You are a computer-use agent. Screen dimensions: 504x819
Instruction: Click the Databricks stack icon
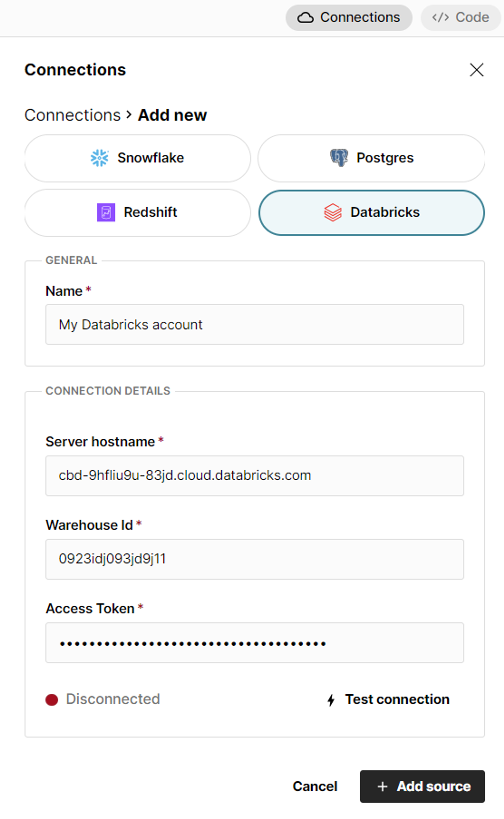(333, 212)
